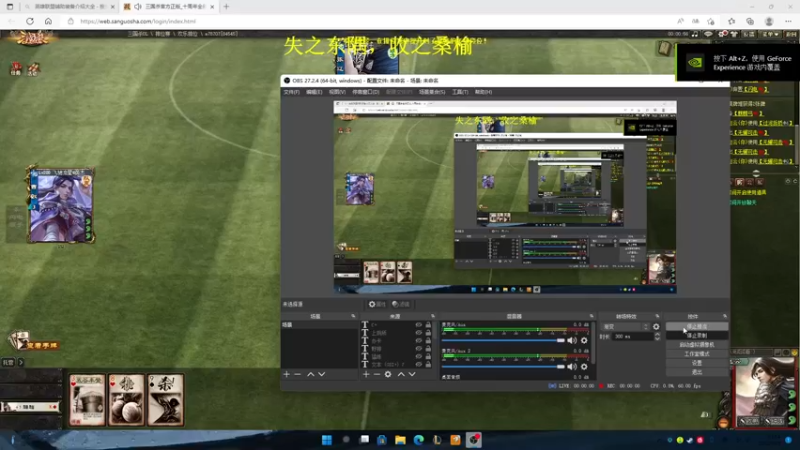
Task: Refresh the browser page
Action: coord(30,21)
